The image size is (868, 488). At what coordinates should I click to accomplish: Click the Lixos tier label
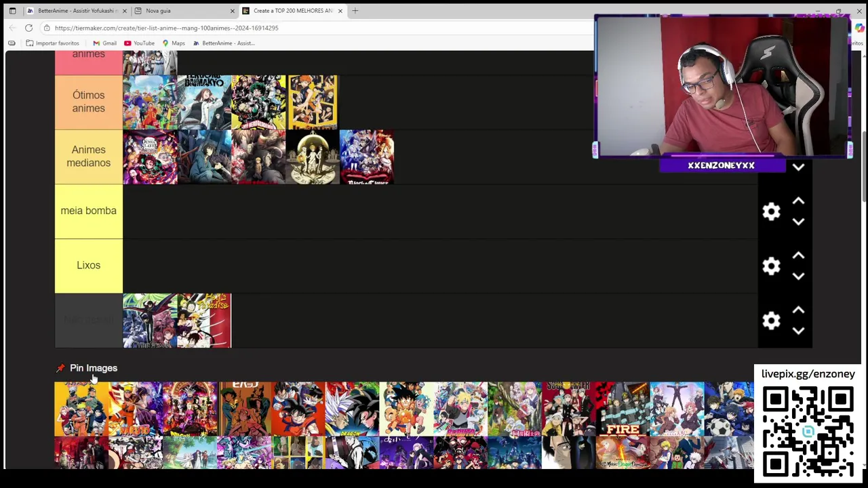tap(89, 266)
